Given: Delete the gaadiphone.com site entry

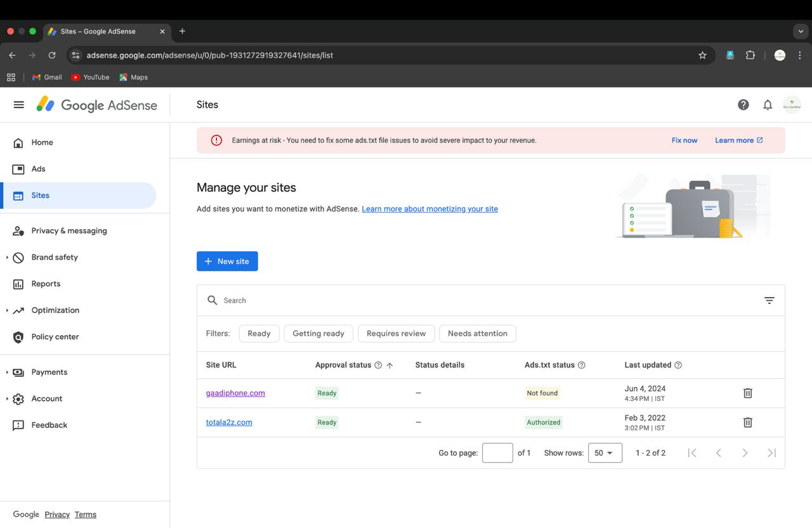Looking at the screenshot, I should tap(747, 393).
